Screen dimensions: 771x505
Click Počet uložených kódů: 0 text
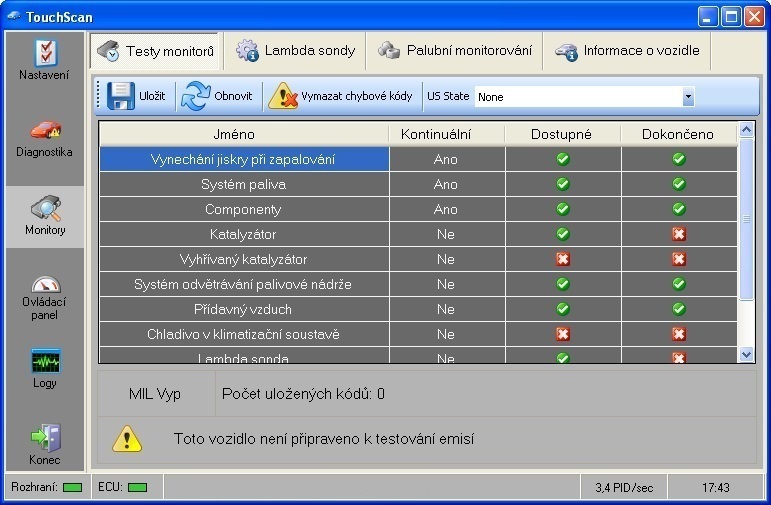(303, 394)
